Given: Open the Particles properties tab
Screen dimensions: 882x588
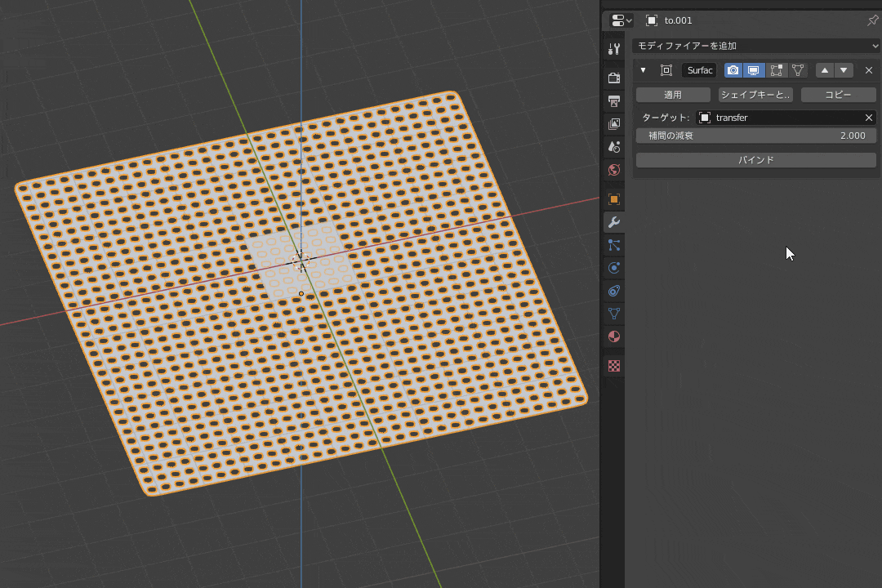Looking at the screenshot, I should tap(613, 245).
